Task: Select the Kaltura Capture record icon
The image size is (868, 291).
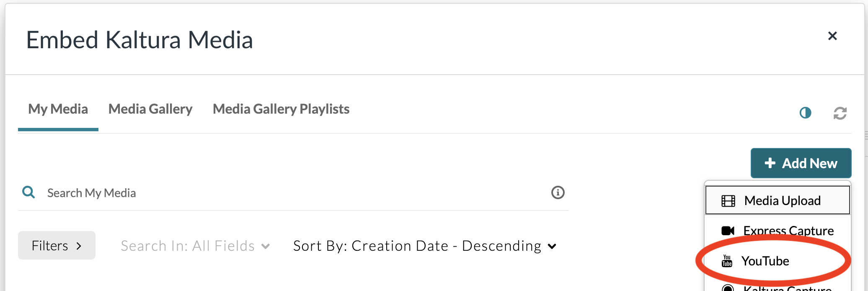Action: click(728, 288)
